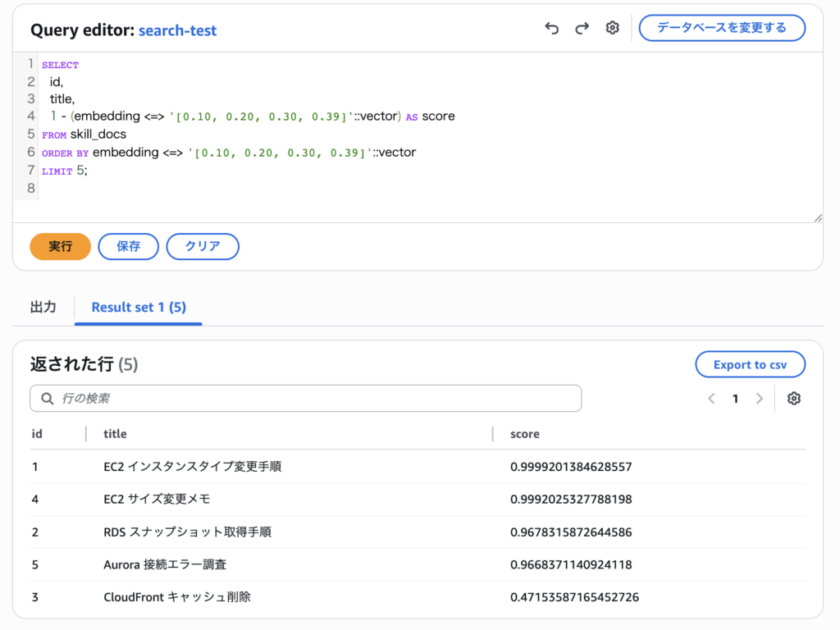Click the クリア button
The image size is (840, 630).
[x=203, y=246]
